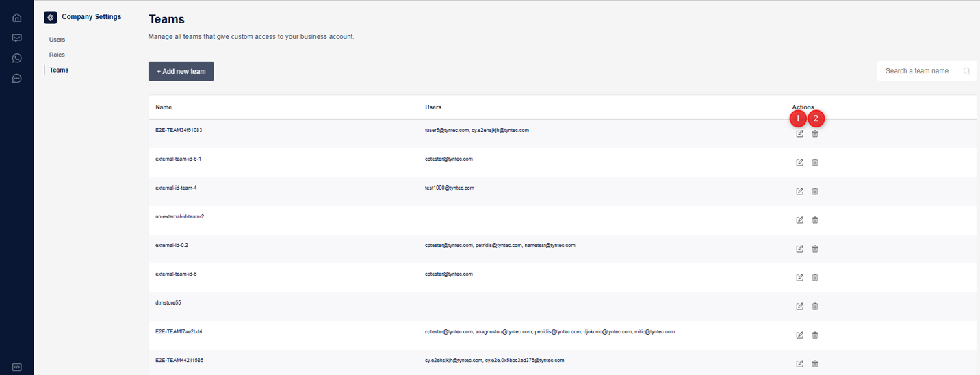980x375 pixels.
Task: Click users cell containing cy.e2e.0x5bbc3ad376@tyntec.com
Action: [495, 360]
